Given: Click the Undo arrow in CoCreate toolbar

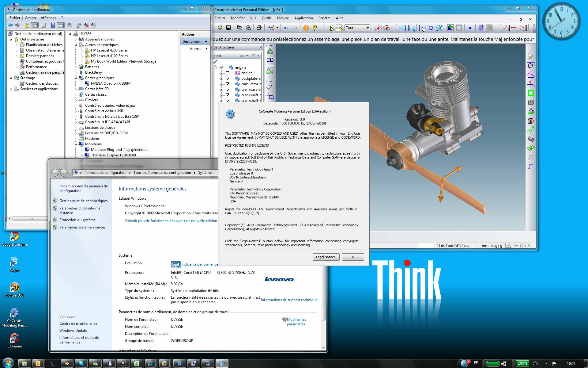Looking at the screenshot, I should click(286, 28).
